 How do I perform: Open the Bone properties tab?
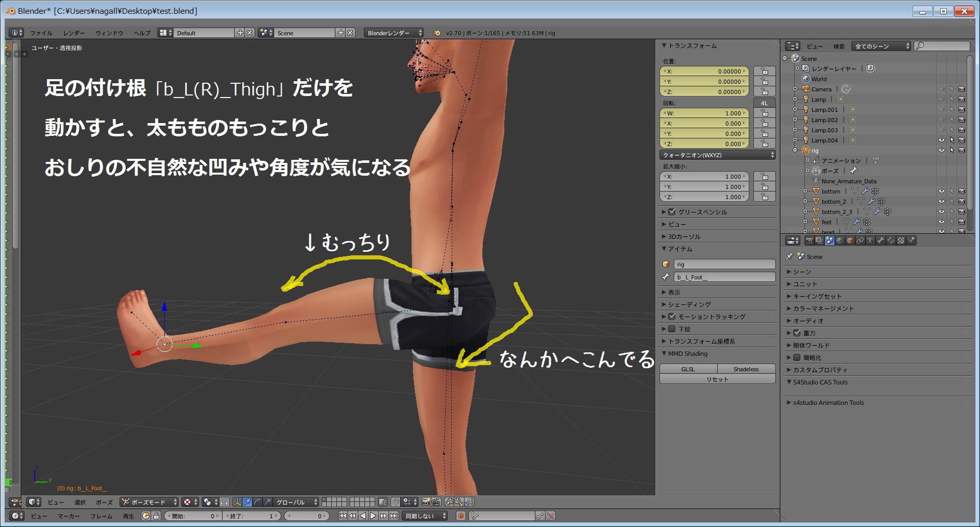880,241
